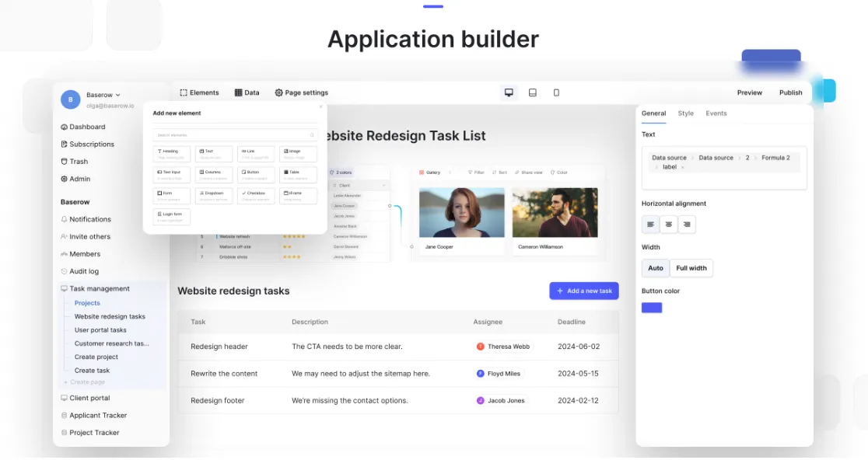Click Invite others in sidebar
Screen dimensions: 868x460
(x=86, y=237)
